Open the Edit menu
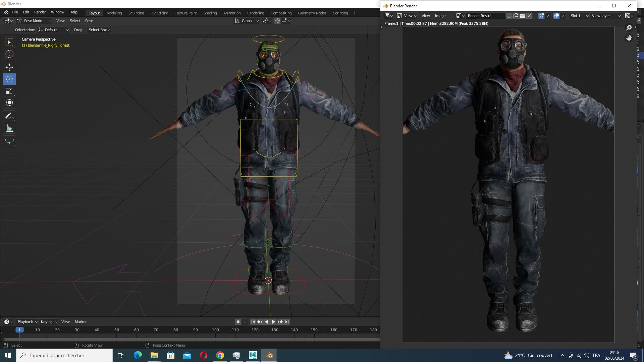This screenshot has width=644, height=362. tap(26, 12)
